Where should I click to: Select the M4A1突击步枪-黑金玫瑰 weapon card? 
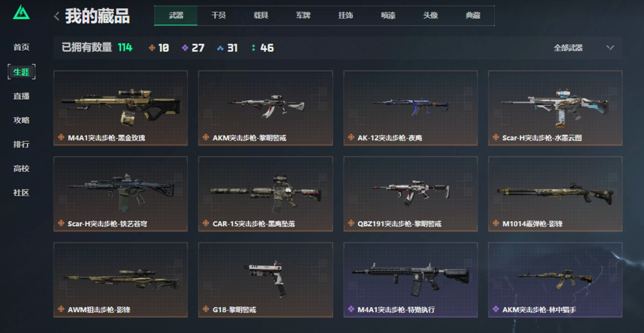pos(120,108)
